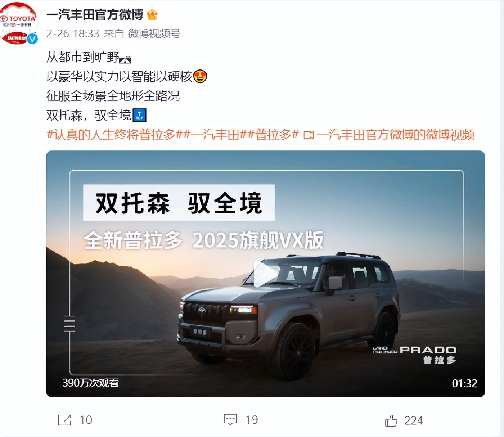The width and height of the screenshot is (504, 437).
Task: Click the video duration 01:32 label
Action: pyautogui.click(x=464, y=383)
